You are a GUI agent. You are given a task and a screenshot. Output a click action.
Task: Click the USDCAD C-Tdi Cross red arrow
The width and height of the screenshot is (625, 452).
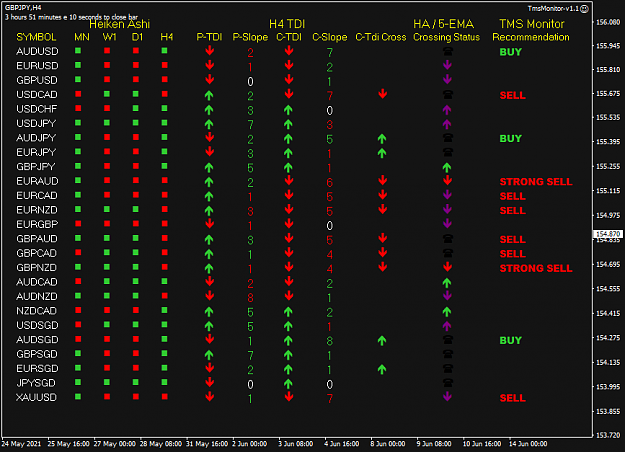coord(383,94)
